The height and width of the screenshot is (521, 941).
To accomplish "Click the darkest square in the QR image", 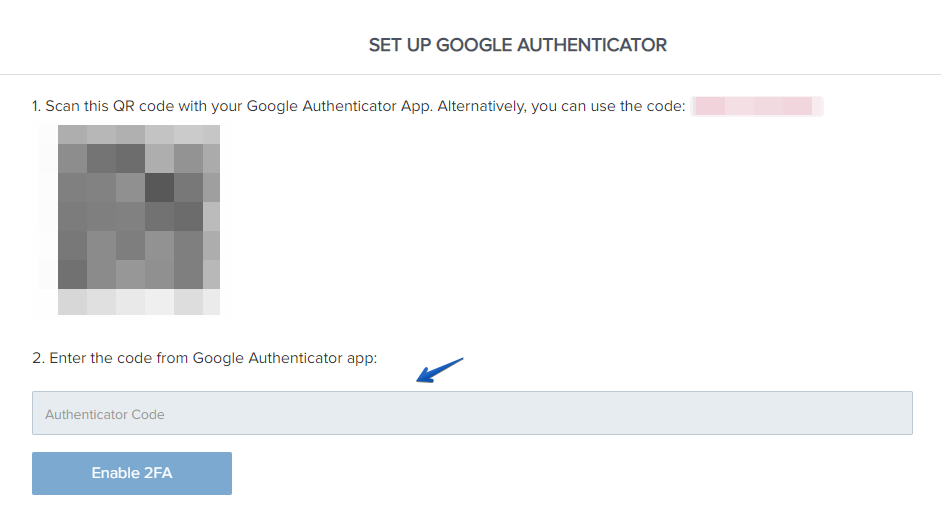I will pos(160,187).
